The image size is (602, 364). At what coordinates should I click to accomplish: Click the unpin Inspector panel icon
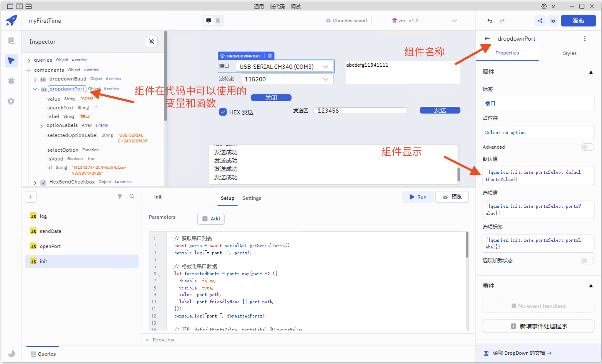(x=151, y=41)
